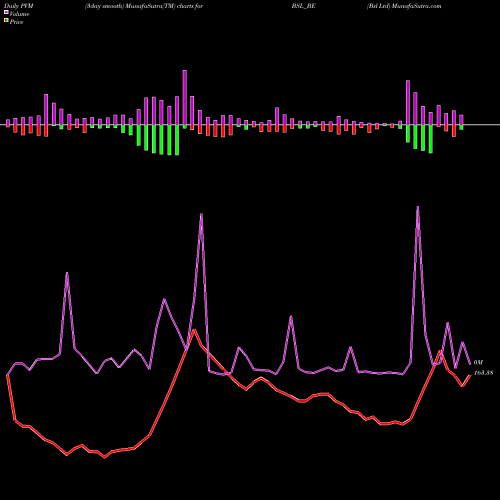Click the '(3day smooth) MunafaSutra(TM) charts for' text
The height and width of the screenshot is (500, 500).
tap(144, 6)
